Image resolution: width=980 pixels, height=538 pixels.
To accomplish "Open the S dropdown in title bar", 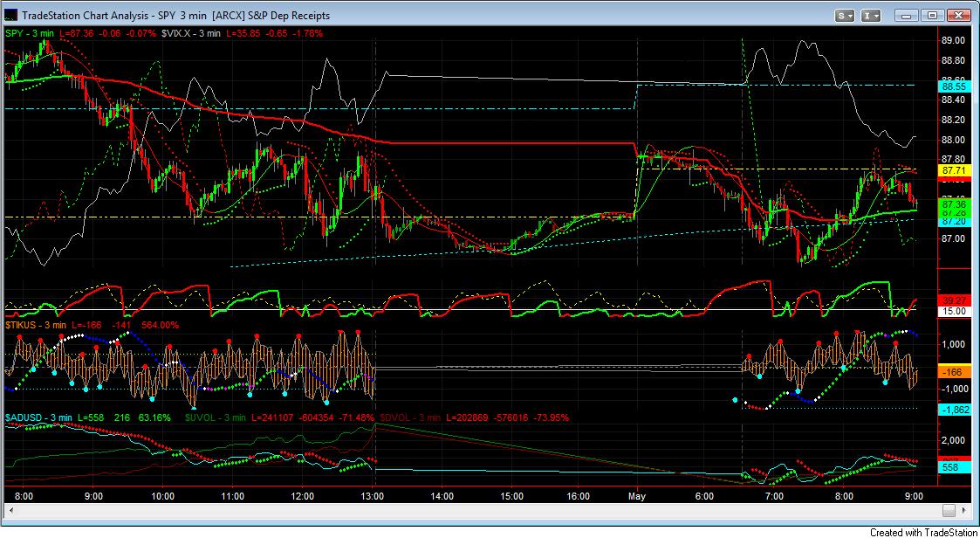I will click(x=846, y=16).
